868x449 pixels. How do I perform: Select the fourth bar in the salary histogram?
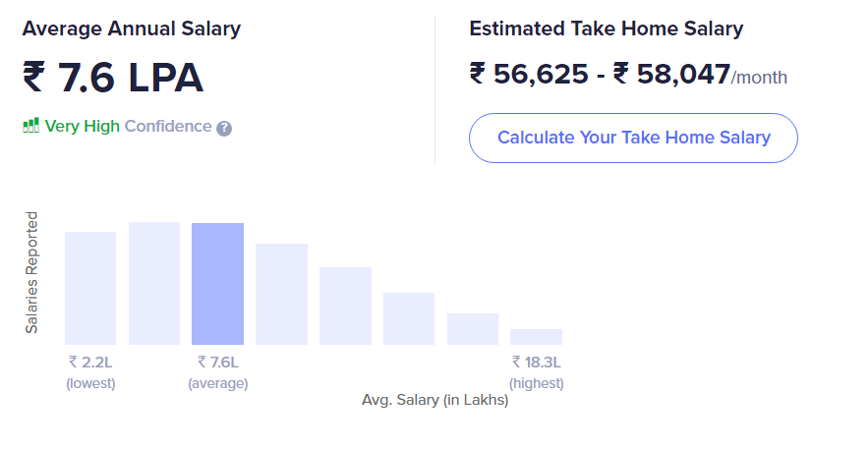point(281,294)
